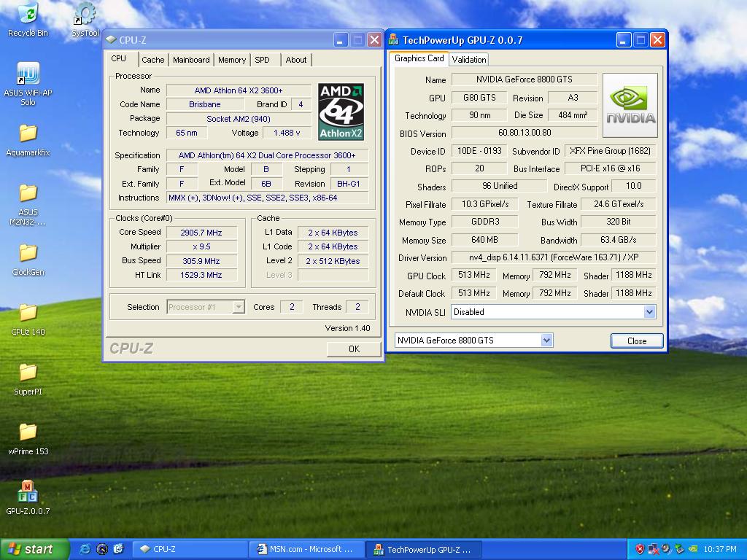
Task: Click the CPU-Z title bar icon
Action: [111, 40]
